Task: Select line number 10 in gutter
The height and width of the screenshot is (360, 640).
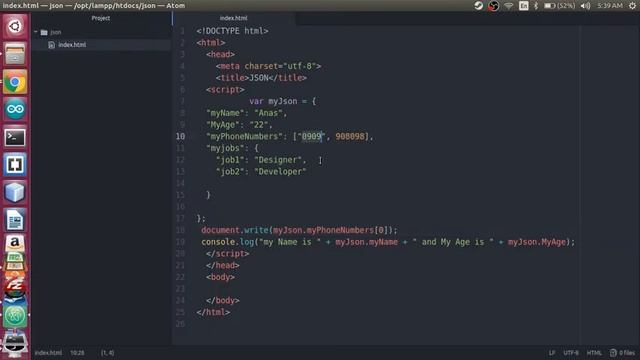Action: pos(180,136)
